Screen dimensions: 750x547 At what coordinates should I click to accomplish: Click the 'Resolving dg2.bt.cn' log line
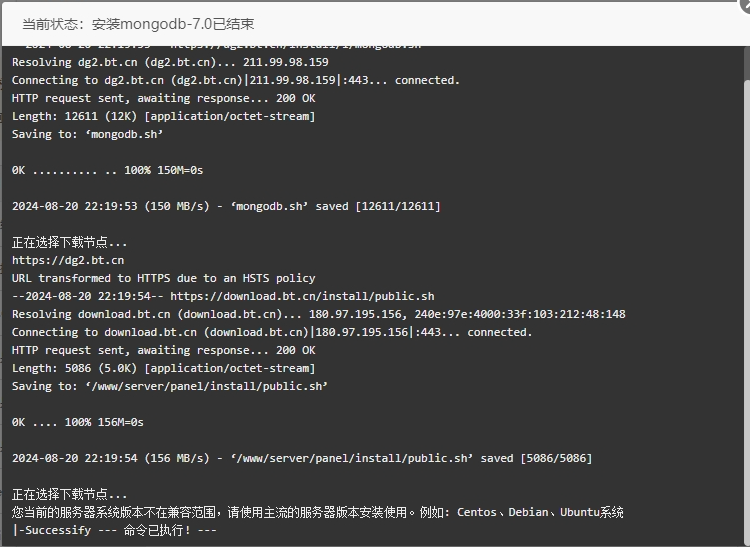coord(170,62)
